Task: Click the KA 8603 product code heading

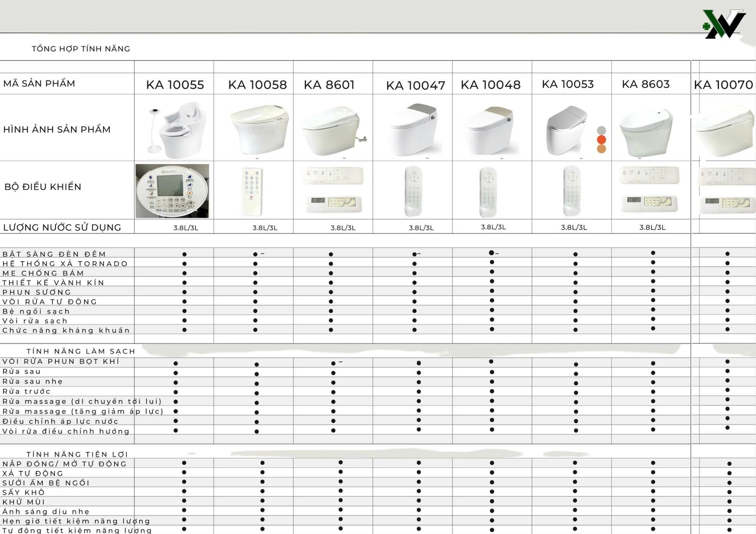Action: pos(646,84)
